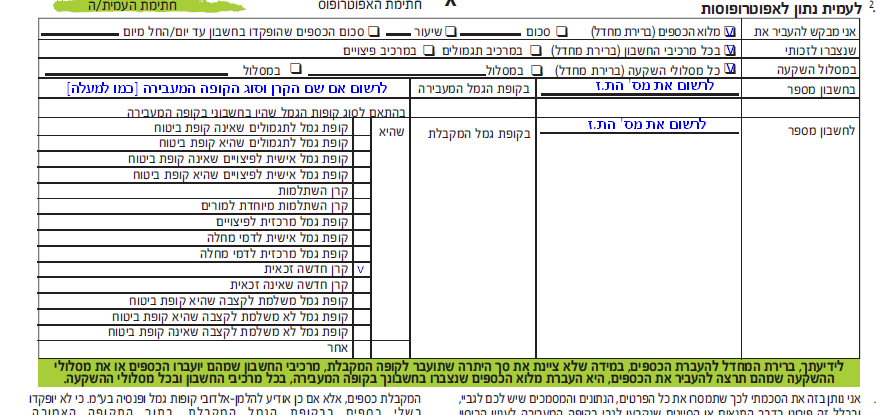Click the 'שנצברו לזכותי' label
The width and height of the screenshot is (876, 415).
point(822,50)
